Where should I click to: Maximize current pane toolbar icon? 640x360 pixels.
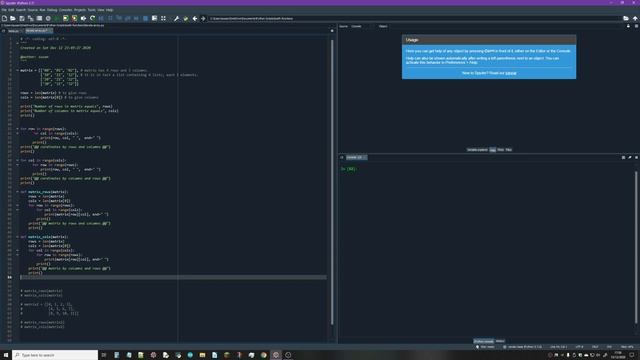[154, 18]
